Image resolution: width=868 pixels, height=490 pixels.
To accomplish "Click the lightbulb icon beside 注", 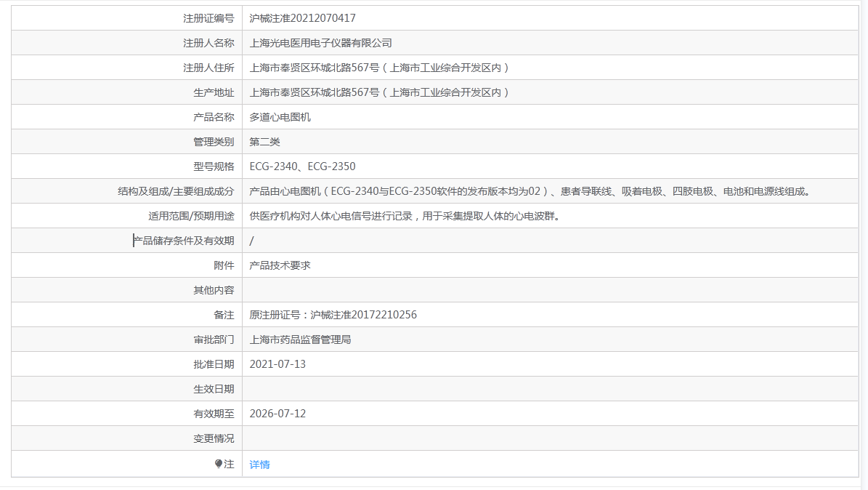I will click(x=219, y=464).
